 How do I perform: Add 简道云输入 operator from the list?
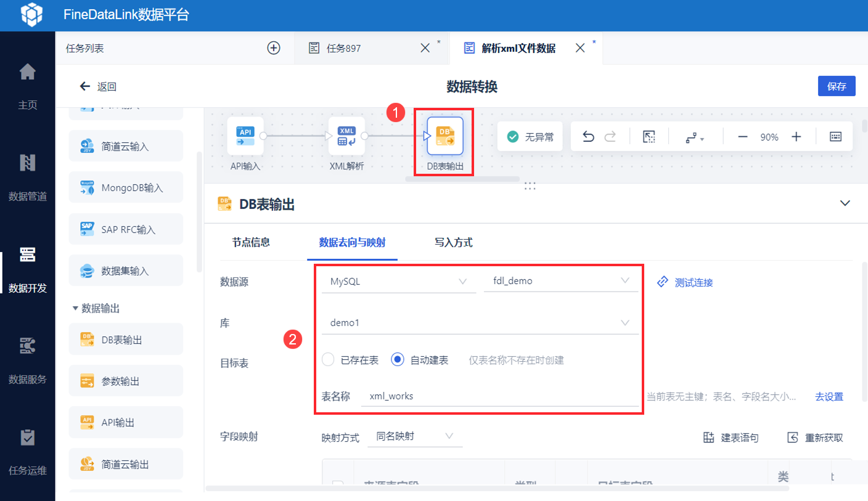[x=126, y=146]
